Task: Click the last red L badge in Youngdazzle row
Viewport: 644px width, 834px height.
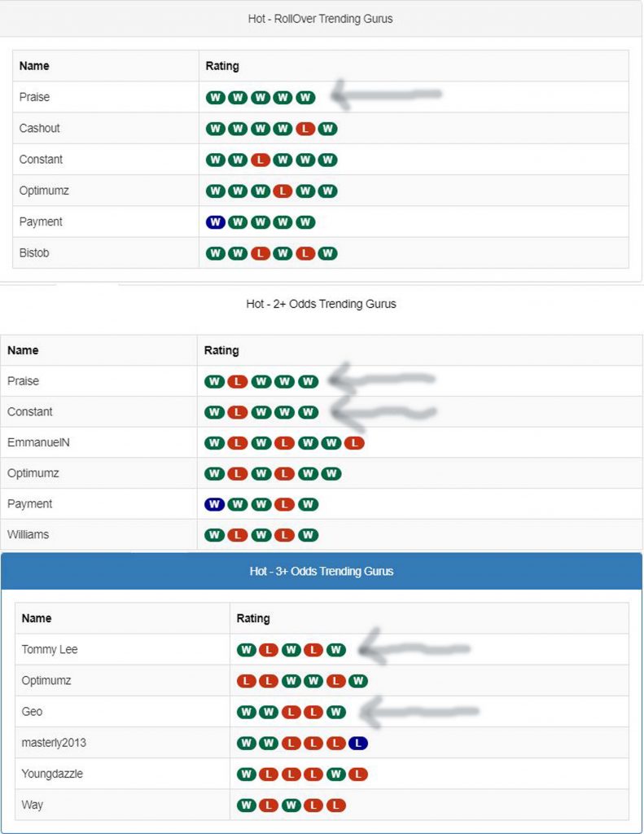Action: [358, 775]
